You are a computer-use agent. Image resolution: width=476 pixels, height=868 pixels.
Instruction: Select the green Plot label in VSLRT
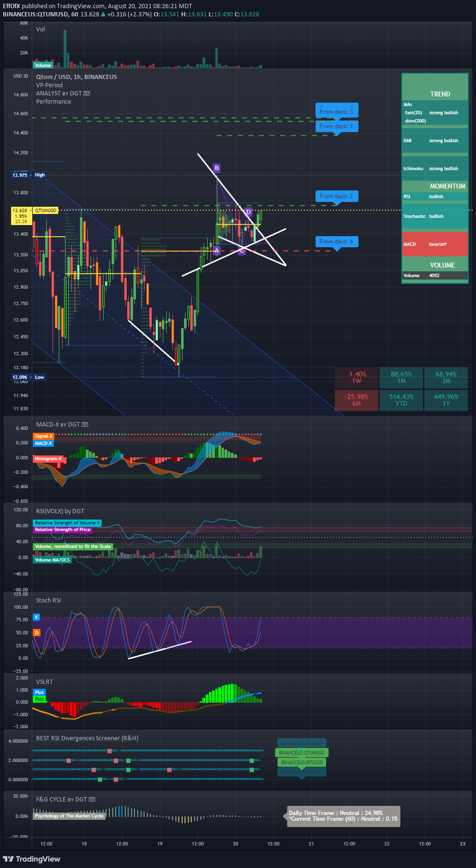point(40,699)
